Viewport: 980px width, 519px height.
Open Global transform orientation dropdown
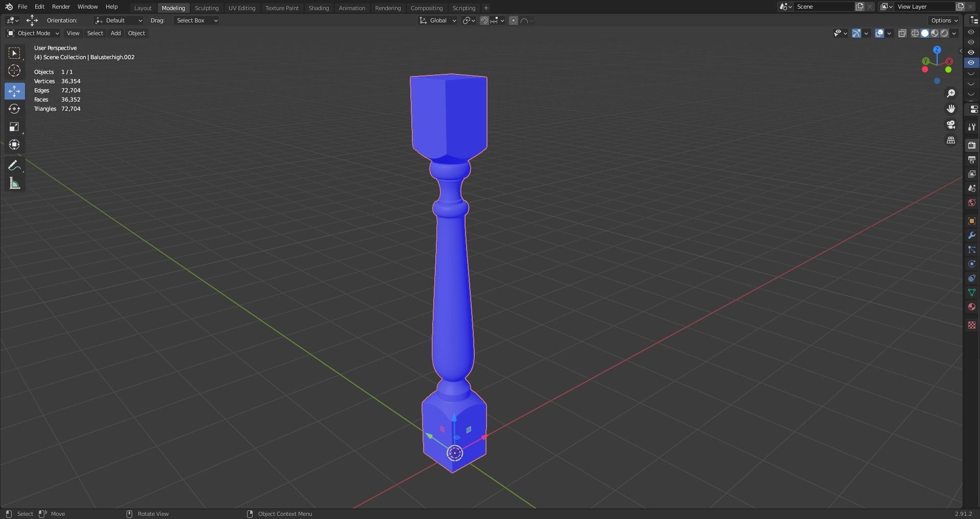pos(437,20)
